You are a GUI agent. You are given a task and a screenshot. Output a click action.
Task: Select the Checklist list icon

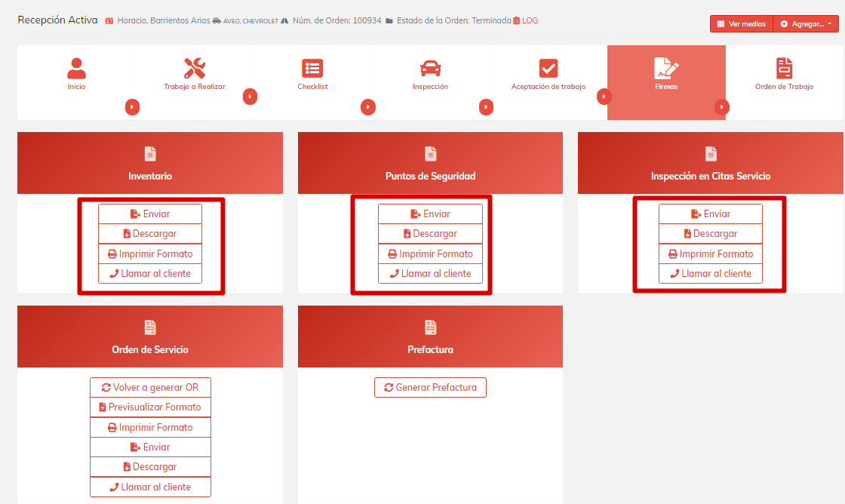coord(312,69)
